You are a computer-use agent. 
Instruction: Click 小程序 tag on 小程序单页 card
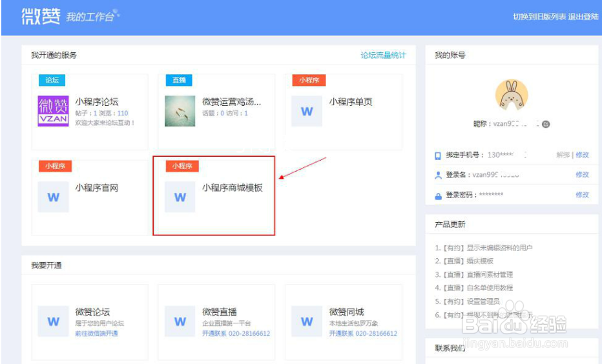309,80
